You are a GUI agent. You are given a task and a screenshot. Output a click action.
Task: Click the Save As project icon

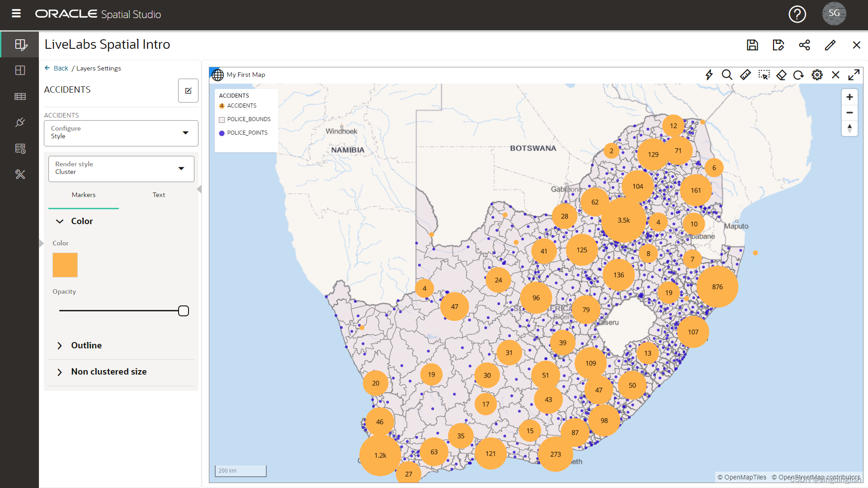pos(778,45)
